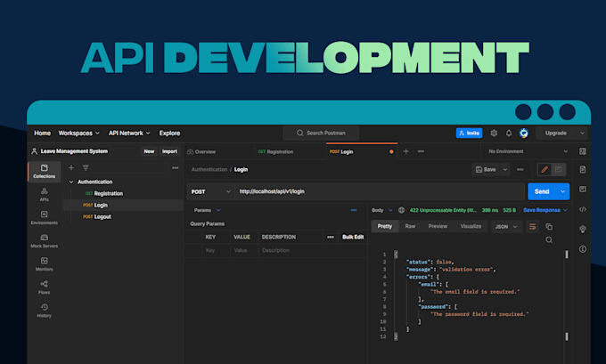Open the APIs sidebar panel
The height and width of the screenshot is (364, 606).
pyautogui.click(x=44, y=194)
